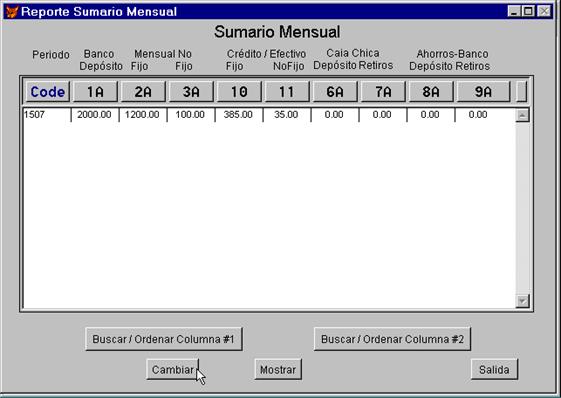Click the Periodo column label
The width and height of the screenshot is (561, 398).
tap(51, 55)
